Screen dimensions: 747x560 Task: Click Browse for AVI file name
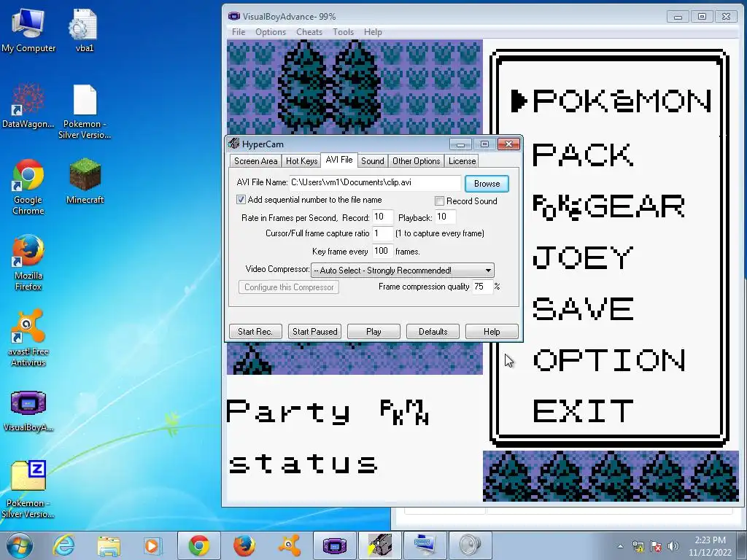click(x=487, y=184)
